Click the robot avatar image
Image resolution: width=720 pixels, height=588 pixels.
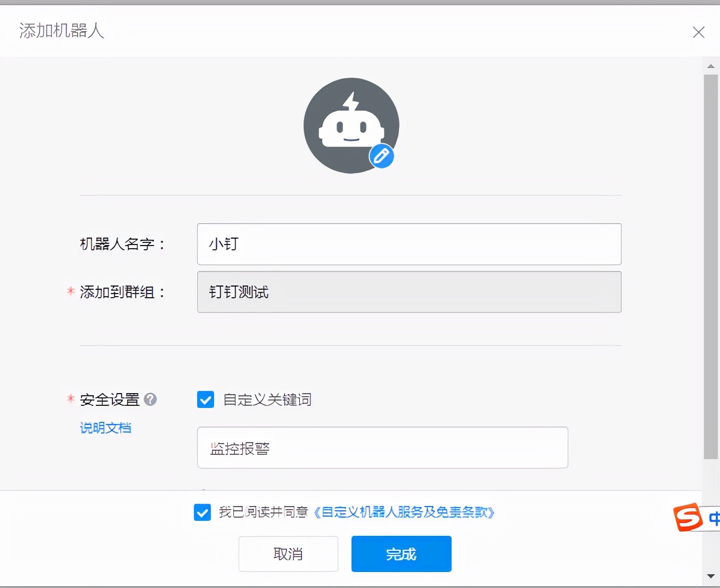pyautogui.click(x=351, y=126)
